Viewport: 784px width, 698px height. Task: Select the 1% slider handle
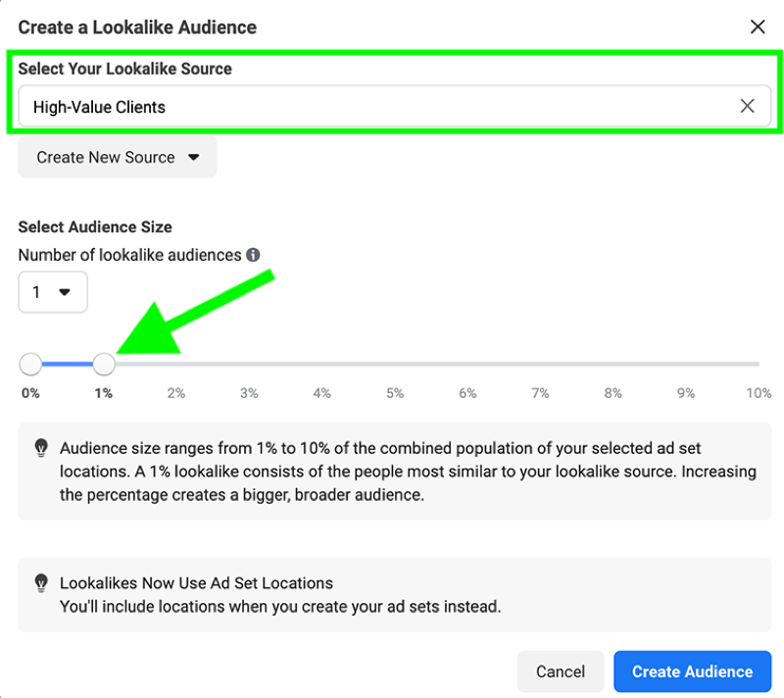pos(104,364)
